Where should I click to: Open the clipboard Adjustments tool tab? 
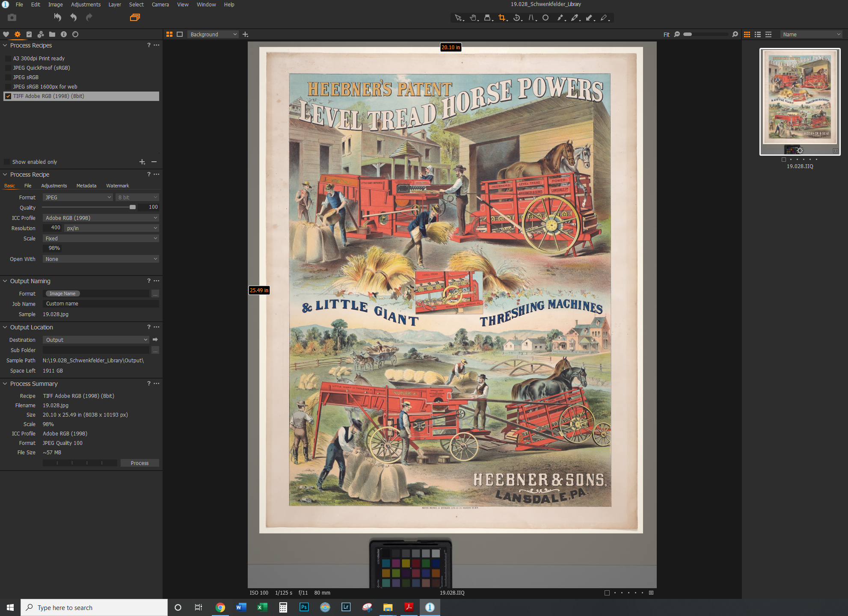[29, 34]
